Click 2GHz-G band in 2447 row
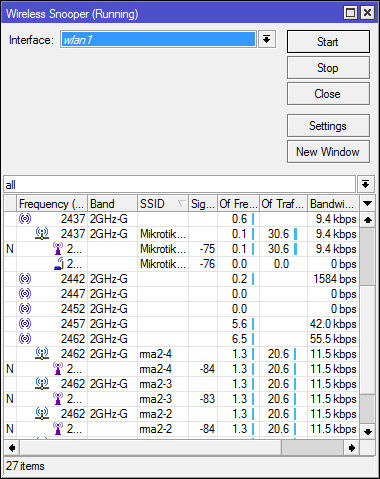Image resolution: width=380 pixels, height=479 pixels. 109,294
